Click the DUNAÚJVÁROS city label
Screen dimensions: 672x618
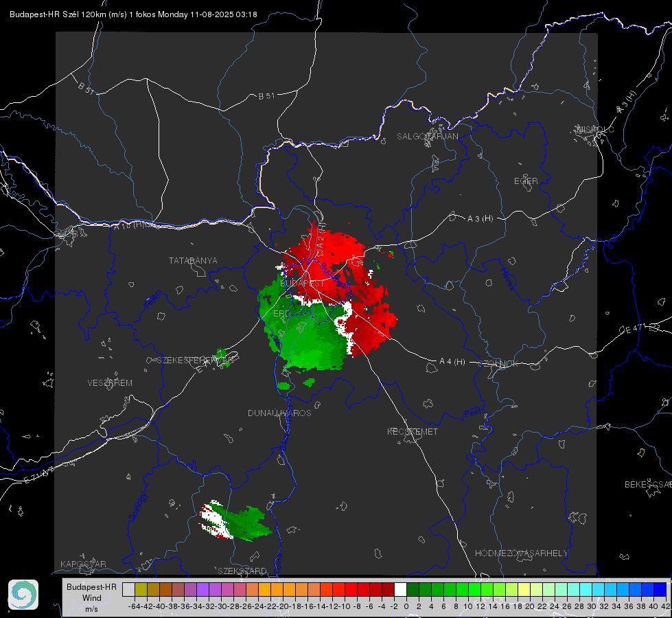pos(279,413)
